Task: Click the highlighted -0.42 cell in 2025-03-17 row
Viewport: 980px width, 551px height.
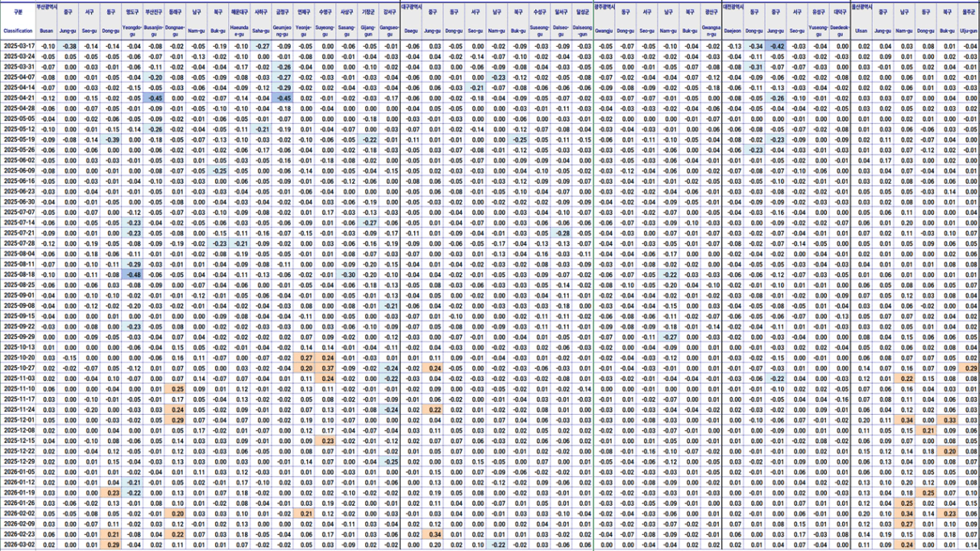Action: coord(776,47)
